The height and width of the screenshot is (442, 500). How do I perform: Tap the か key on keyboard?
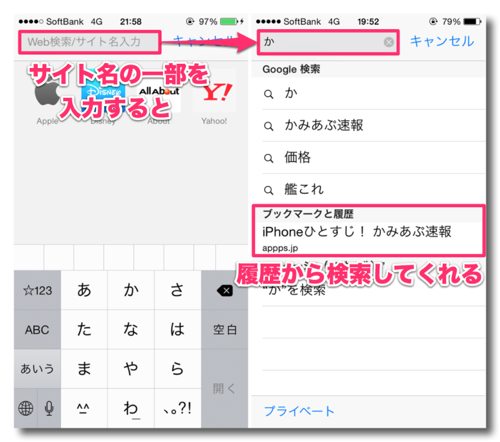coord(131,290)
